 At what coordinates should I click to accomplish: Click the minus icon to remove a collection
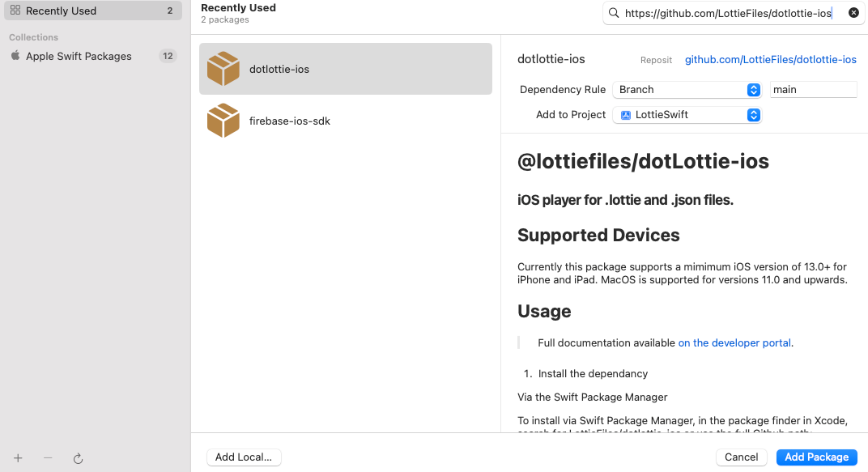[48, 458]
